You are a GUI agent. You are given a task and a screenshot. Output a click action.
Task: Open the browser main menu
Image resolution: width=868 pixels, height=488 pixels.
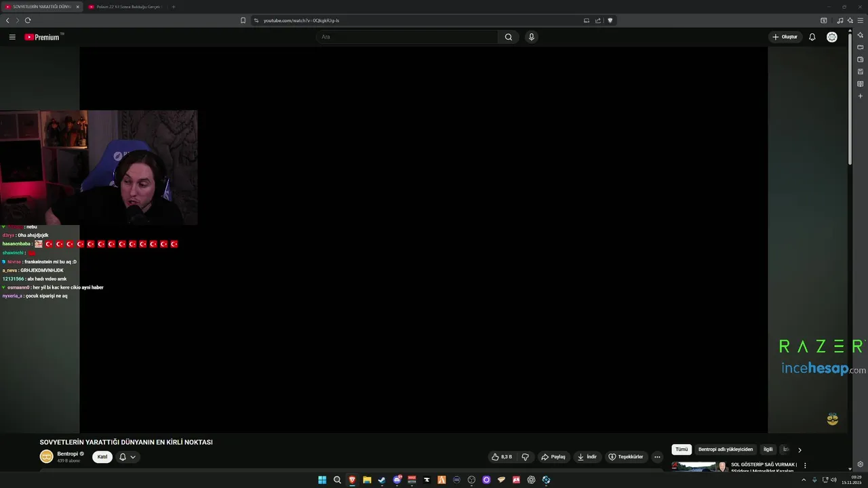pos(861,20)
